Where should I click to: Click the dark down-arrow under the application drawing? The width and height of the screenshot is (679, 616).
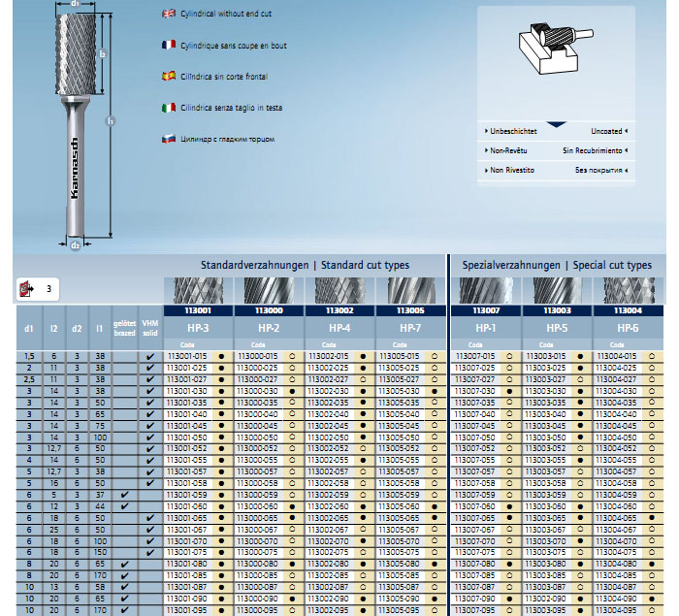click(555, 124)
